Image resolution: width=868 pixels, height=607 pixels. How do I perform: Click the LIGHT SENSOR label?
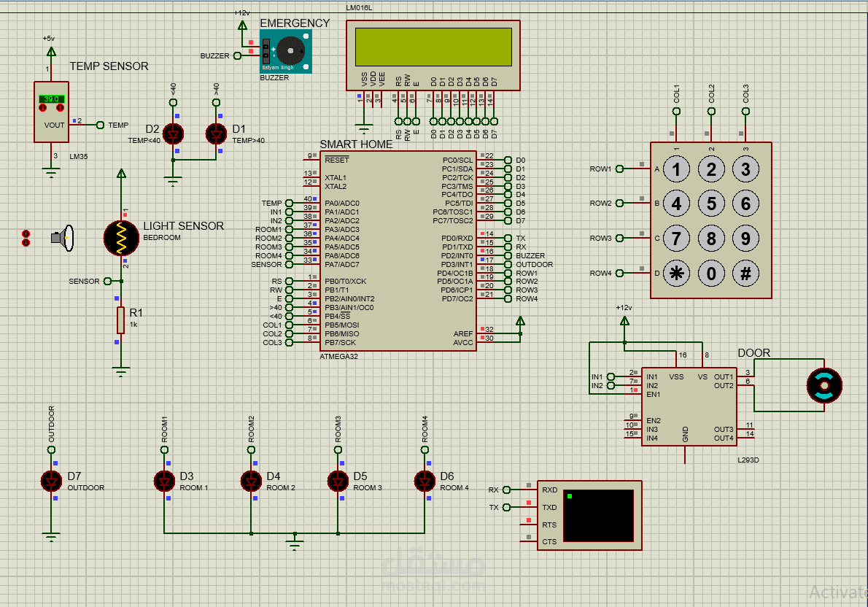pyautogui.click(x=184, y=226)
